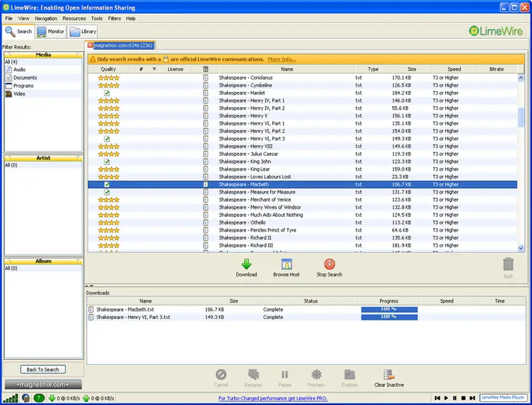Switch to the Library tab
Image resolution: width=532 pixels, height=405 pixels.
pyautogui.click(x=83, y=31)
